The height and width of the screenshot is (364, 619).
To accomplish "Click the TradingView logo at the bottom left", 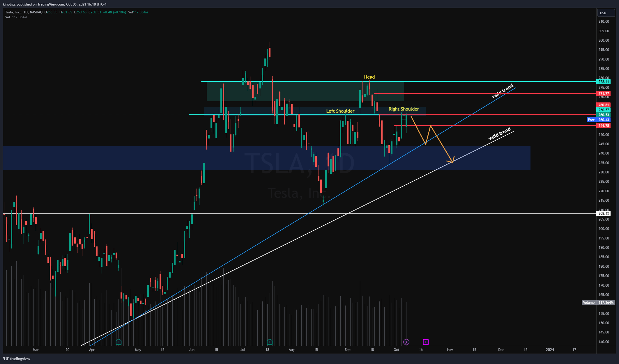I will click(17, 359).
